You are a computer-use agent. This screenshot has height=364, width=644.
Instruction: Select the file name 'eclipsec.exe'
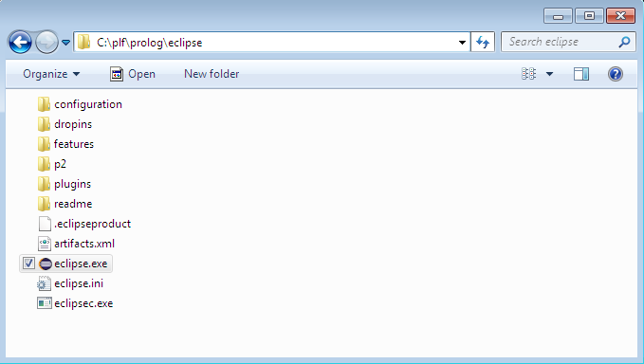[x=83, y=303]
